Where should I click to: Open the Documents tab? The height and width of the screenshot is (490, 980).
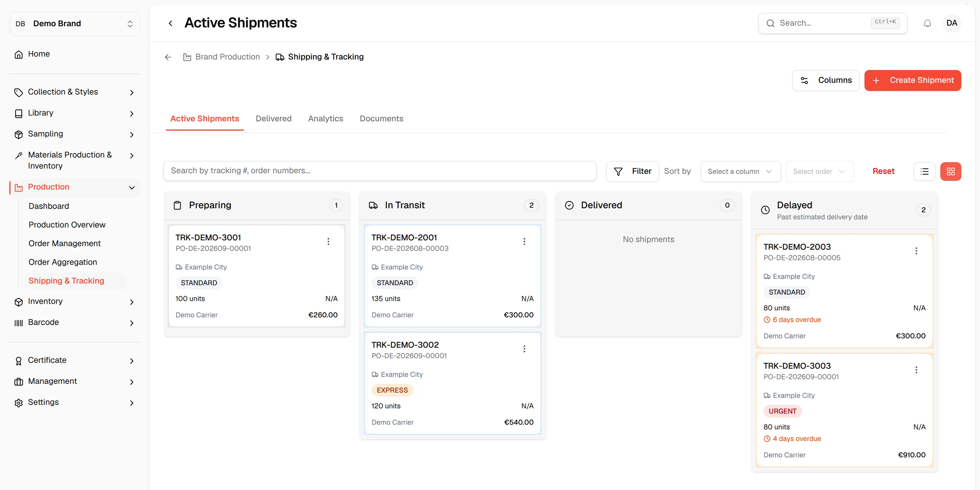coord(381,119)
